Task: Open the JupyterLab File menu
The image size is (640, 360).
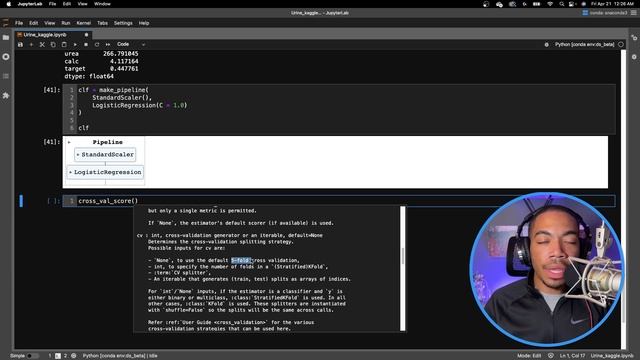Action: click(19, 23)
